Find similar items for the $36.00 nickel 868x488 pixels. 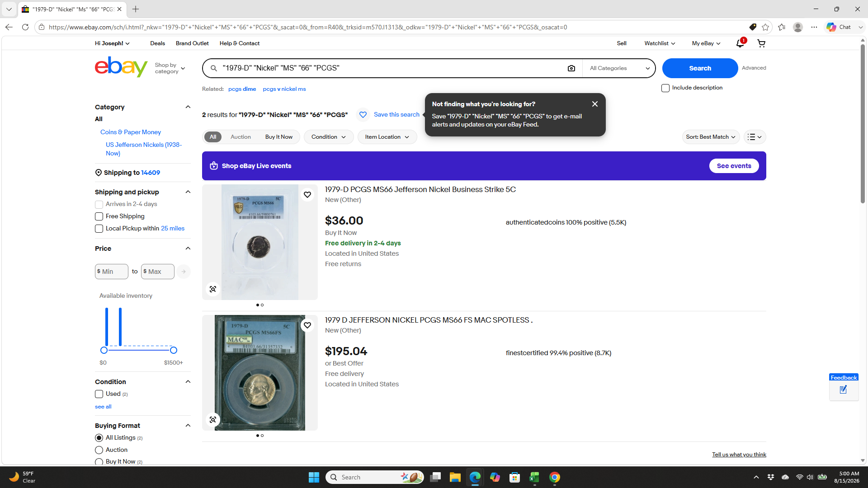point(213,289)
